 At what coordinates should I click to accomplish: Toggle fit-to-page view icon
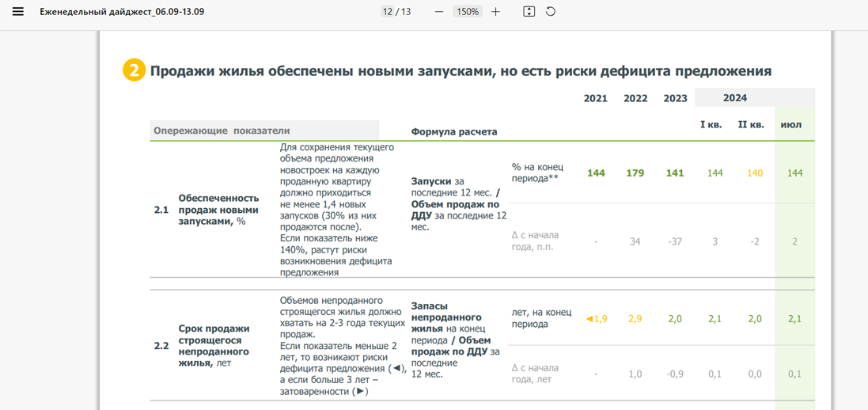529,12
